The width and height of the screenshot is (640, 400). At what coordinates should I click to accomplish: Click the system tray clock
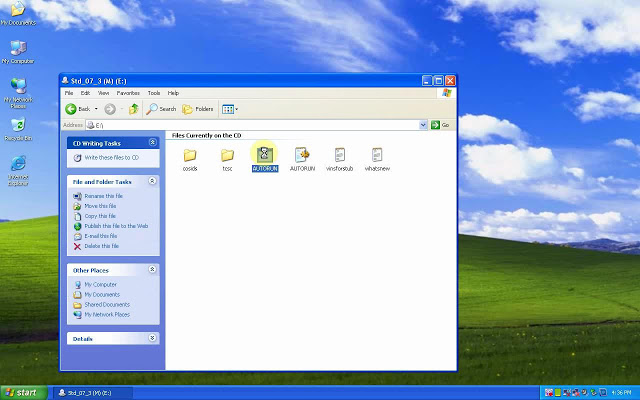[622, 393]
